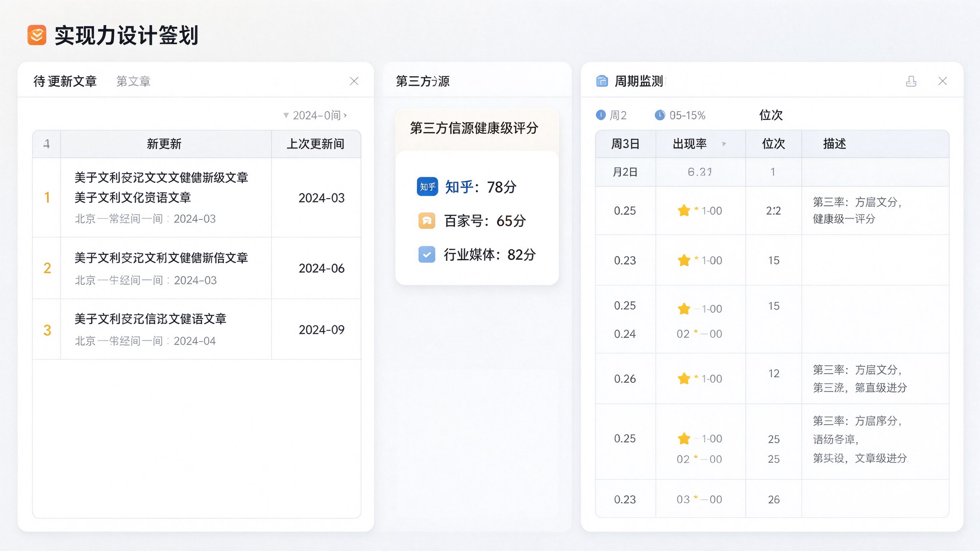Sort by 出现率 using the header arrow
Image resolution: width=980 pixels, height=551 pixels.
click(x=724, y=144)
